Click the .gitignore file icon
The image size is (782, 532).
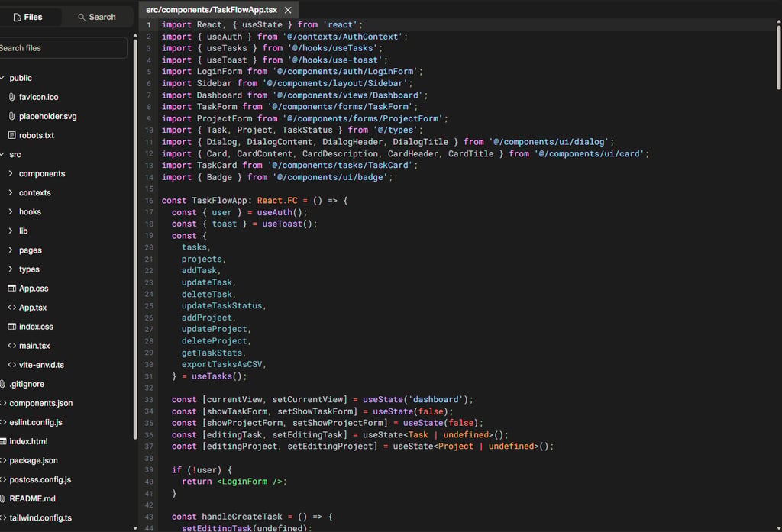(2, 384)
